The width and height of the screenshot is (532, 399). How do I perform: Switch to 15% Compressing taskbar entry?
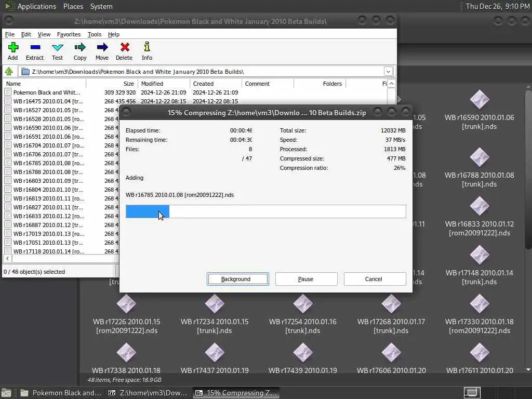(x=236, y=393)
